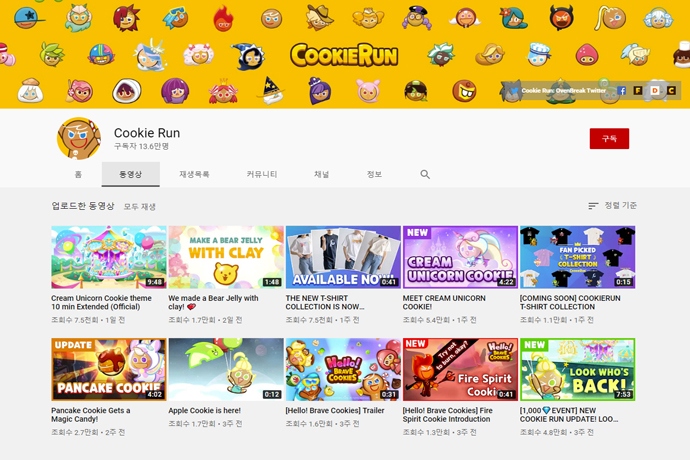Open the Cream Unicorn Cookie theme thumbnail

(x=109, y=257)
